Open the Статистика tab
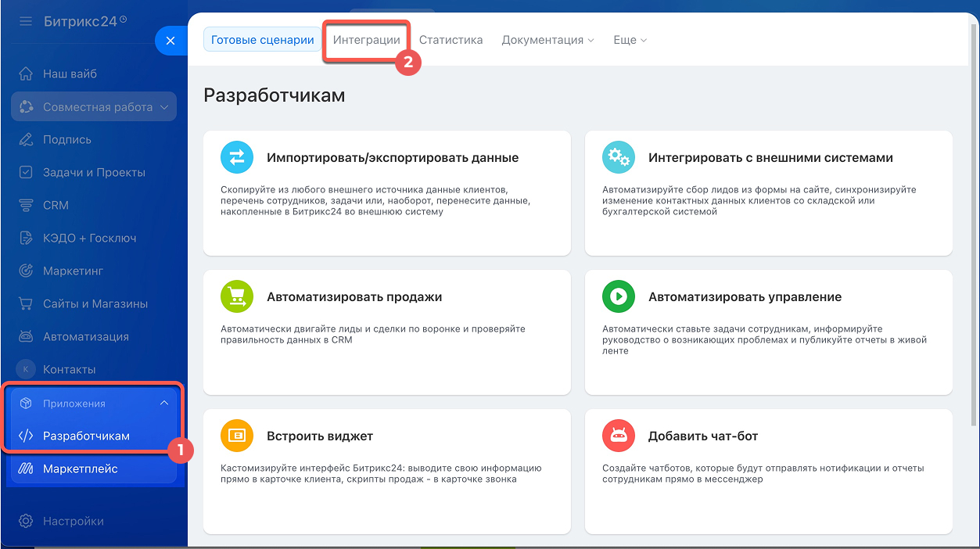The width and height of the screenshot is (980, 549). (451, 38)
